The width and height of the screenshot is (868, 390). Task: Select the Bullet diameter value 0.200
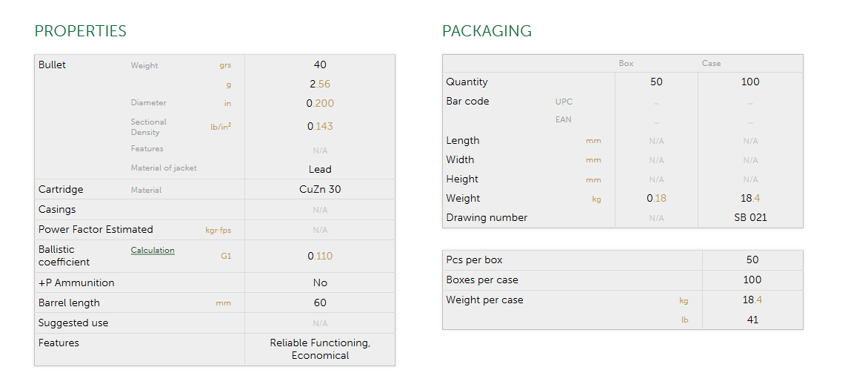click(x=320, y=104)
